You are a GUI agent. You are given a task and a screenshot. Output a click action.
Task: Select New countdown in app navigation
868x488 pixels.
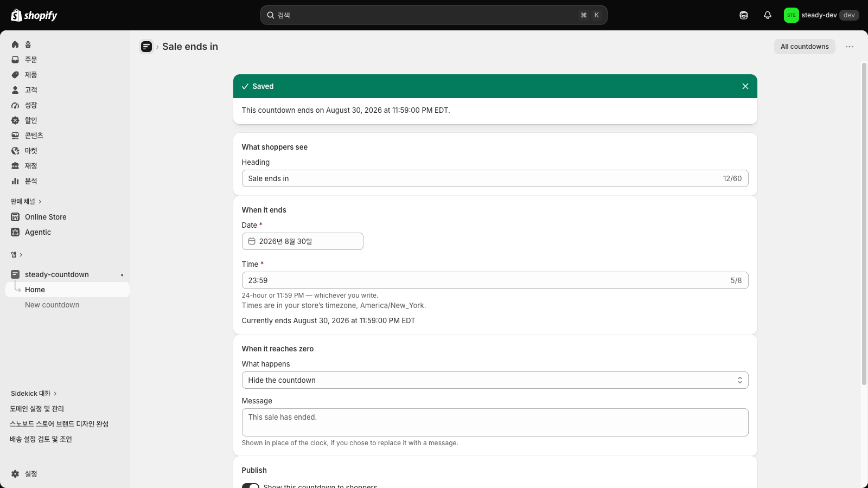point(52,305)
